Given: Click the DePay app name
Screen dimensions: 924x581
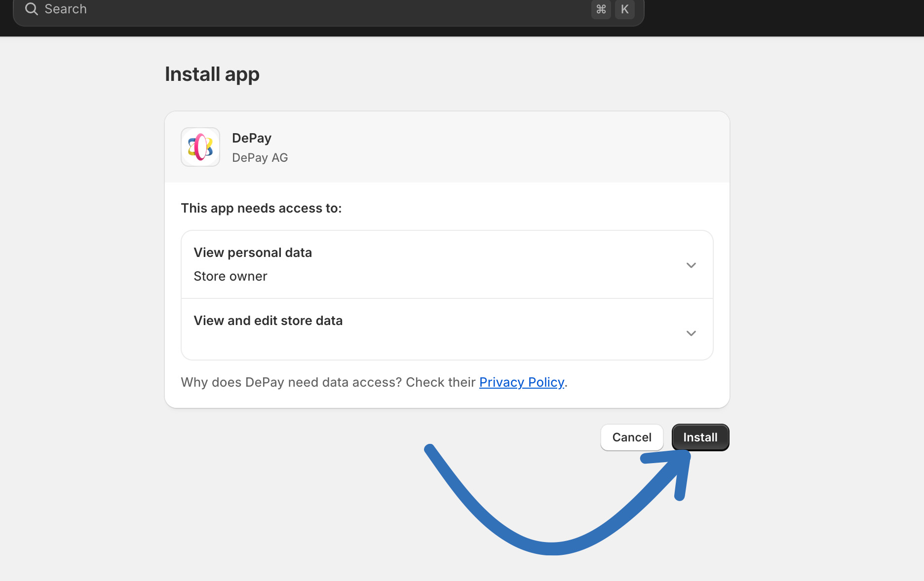Looking at the screenshot, I should 252,138.
